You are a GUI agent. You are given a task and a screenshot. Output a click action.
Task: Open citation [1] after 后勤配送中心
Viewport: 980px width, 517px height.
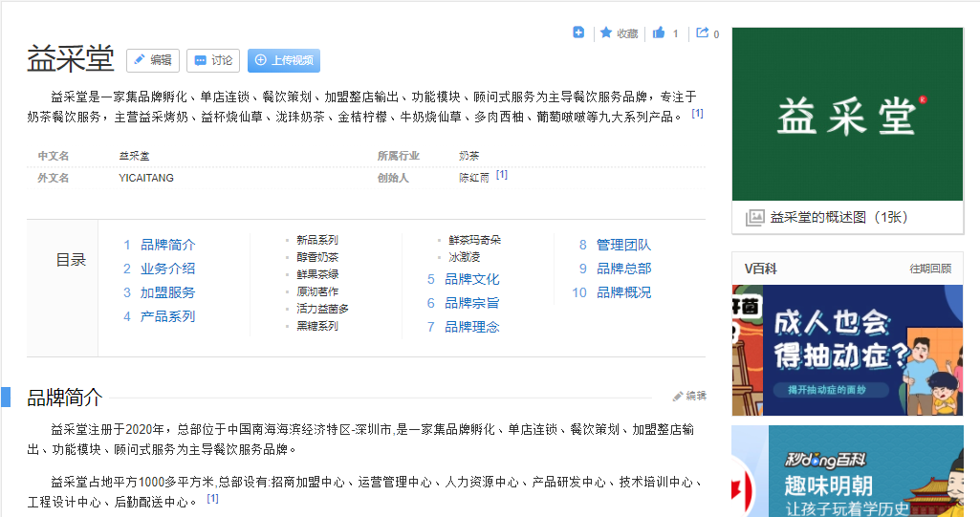tap(212, 498)
